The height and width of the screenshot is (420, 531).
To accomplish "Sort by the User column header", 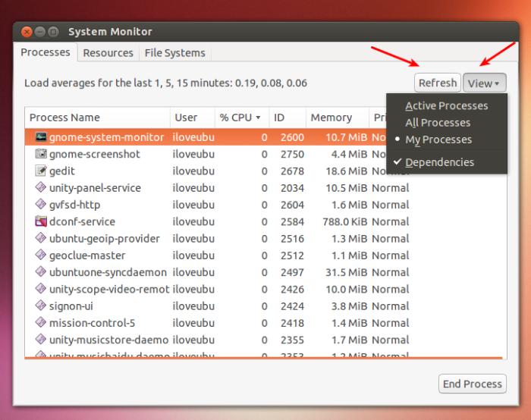I will click(193, 118).
